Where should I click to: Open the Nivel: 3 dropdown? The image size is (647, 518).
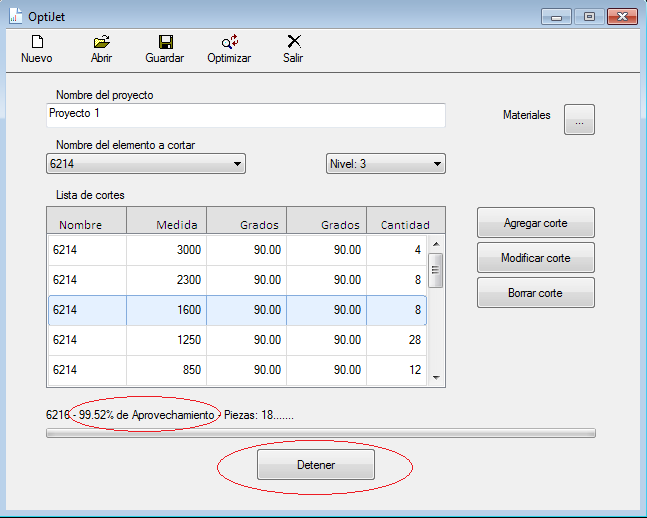tap(386, 163)
